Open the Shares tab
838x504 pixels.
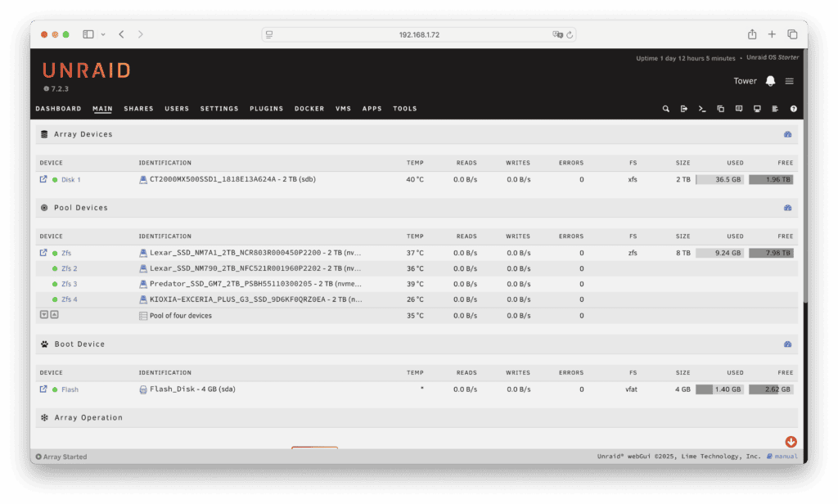(x=138, y=109)
